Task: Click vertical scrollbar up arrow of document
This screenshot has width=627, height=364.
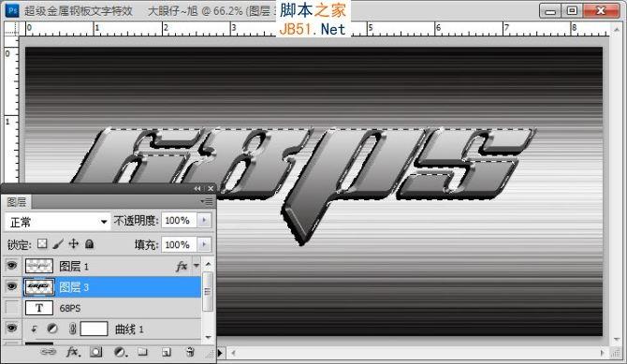Action: point(617,30)
